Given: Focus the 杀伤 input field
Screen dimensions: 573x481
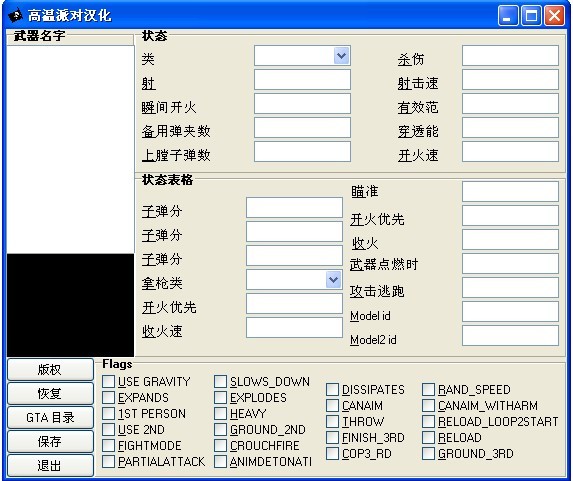Looking at the screenshot, I should 510,56.
